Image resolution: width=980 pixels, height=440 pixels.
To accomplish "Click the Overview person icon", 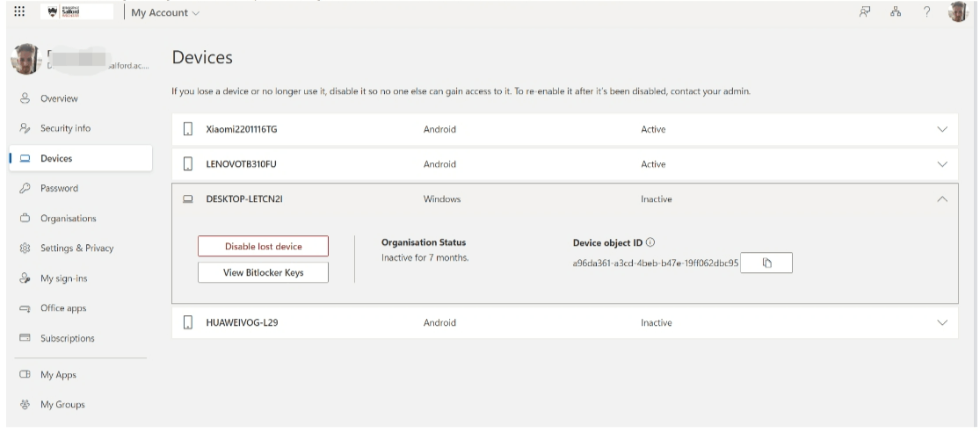I will 25,98.
